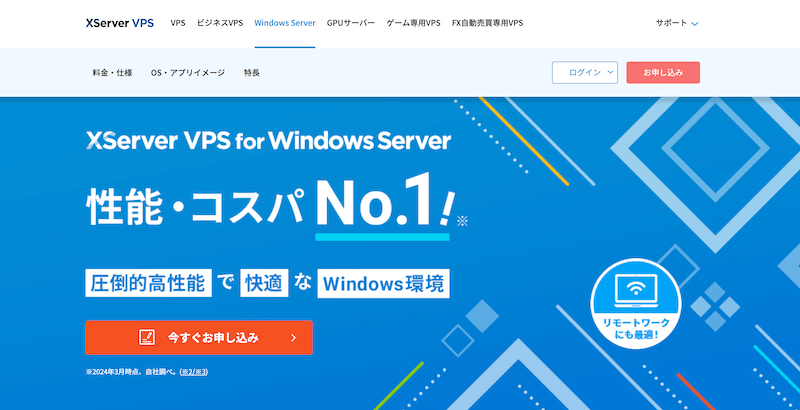Open the ゲーム専用VPS navigation item
This screenshot has width=800, height=410.
click(x=413, y=23)
